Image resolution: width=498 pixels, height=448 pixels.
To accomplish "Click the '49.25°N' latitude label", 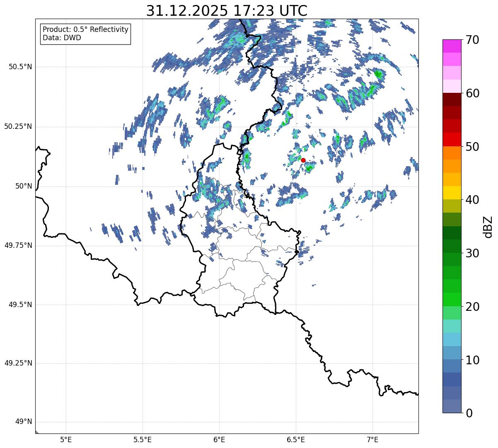I will 18,363.
